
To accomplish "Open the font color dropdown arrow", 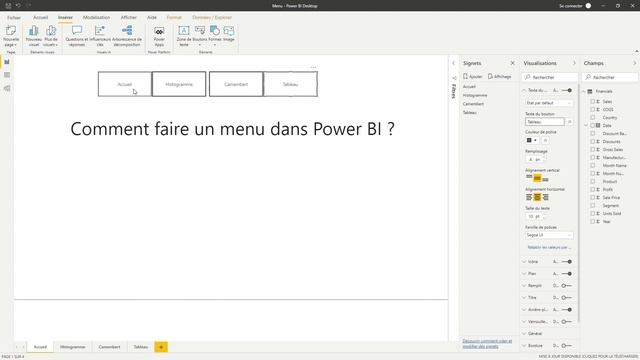I will pyautogui.click(x=535, y=140).
